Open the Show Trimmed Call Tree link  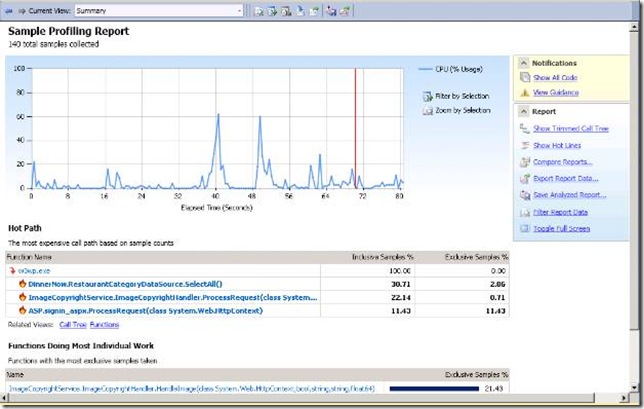point(571,129)
